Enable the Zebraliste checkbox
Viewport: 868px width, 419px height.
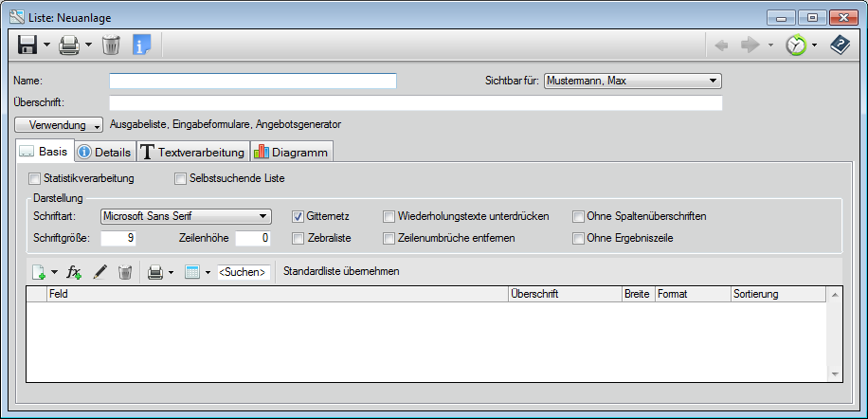(298, 239)
